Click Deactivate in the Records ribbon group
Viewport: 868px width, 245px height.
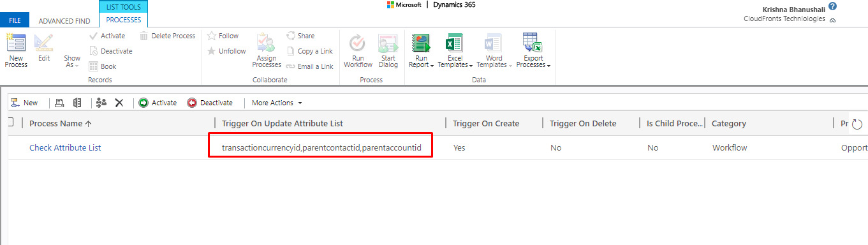[110, 51]
